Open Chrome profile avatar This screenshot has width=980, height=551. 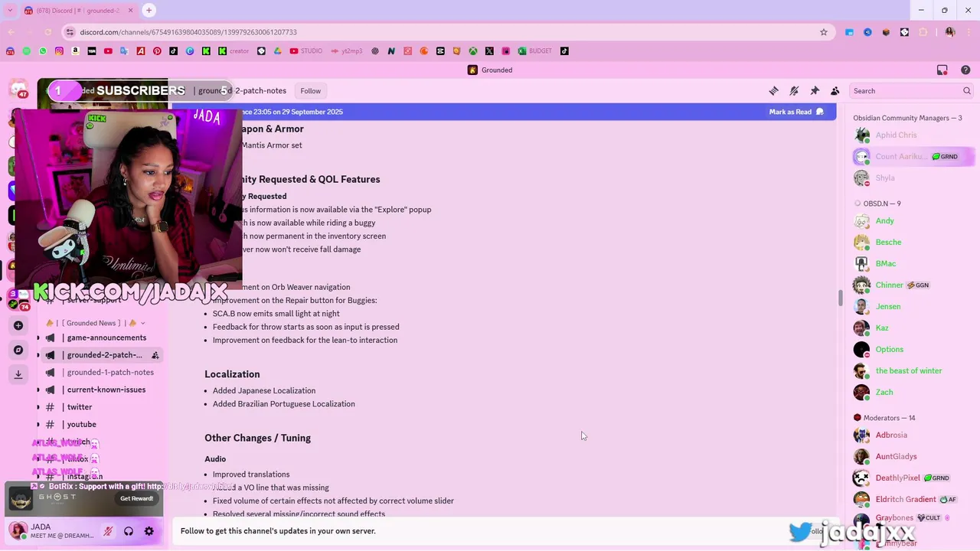950,32
